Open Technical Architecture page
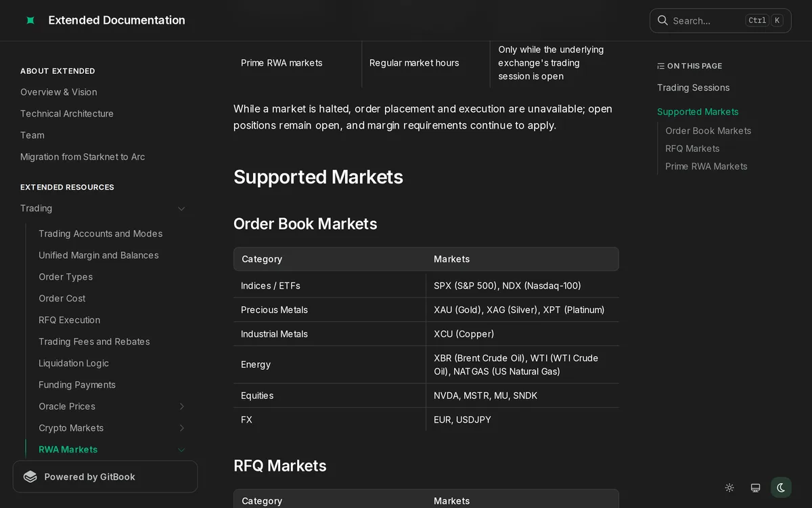The image size is (812, 508). 67,114
